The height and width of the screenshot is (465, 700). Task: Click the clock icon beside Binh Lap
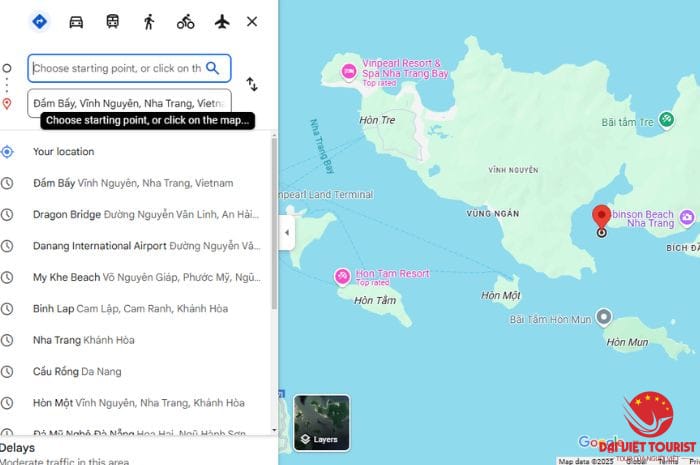[7, 309]
